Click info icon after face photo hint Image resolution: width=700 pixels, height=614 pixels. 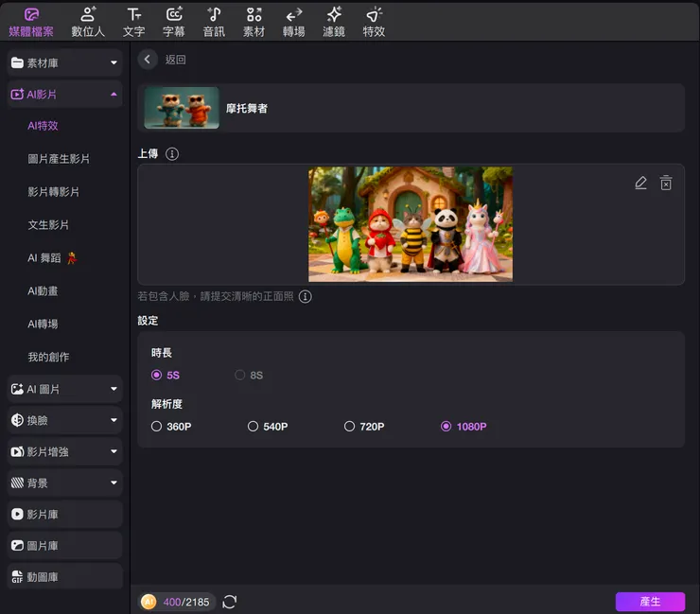click(x=306, y=296)
